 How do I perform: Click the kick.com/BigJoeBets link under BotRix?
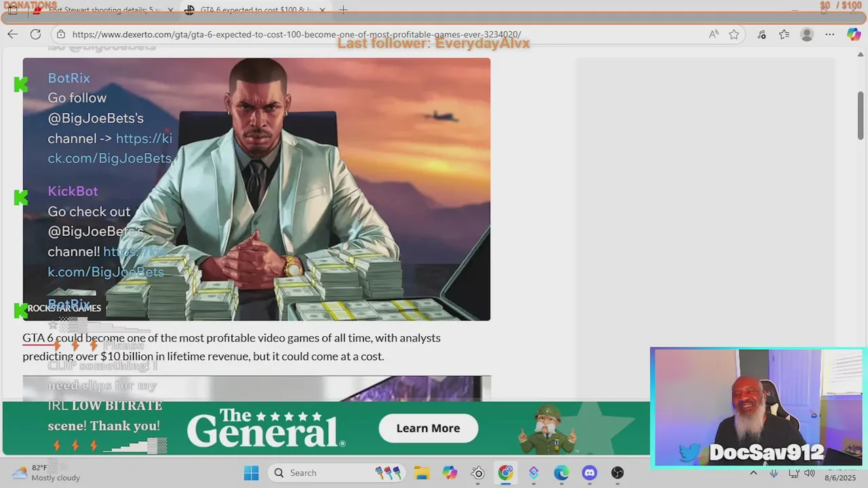click(x=110, y=148)
